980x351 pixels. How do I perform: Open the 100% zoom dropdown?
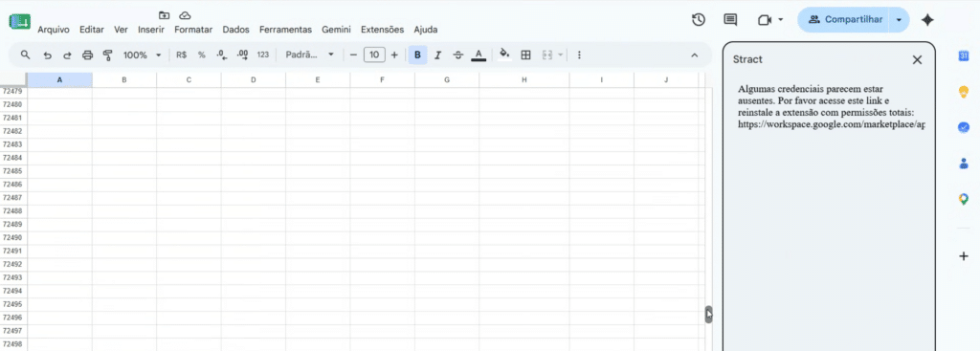tap(143, 55)
